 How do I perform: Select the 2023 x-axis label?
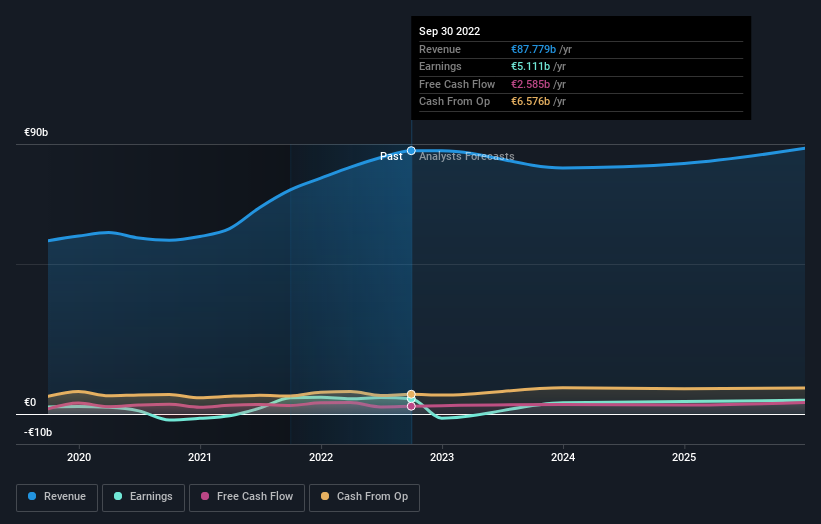click(x=442, y=457)
